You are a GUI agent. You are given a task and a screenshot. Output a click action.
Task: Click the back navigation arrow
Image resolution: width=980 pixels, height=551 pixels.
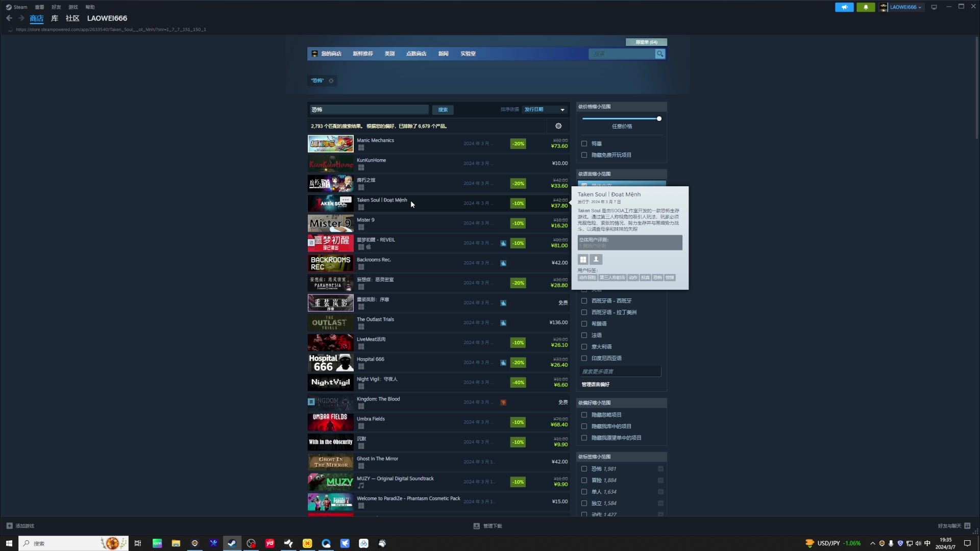pos(9,18)
